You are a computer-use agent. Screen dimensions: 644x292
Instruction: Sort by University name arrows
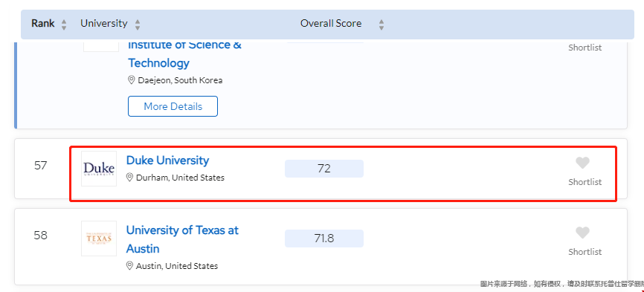click(137, 25)
